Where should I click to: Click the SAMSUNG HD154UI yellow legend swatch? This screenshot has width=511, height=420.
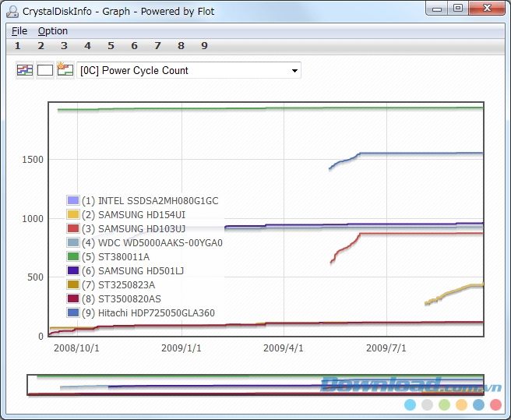(x=73, y=214)
